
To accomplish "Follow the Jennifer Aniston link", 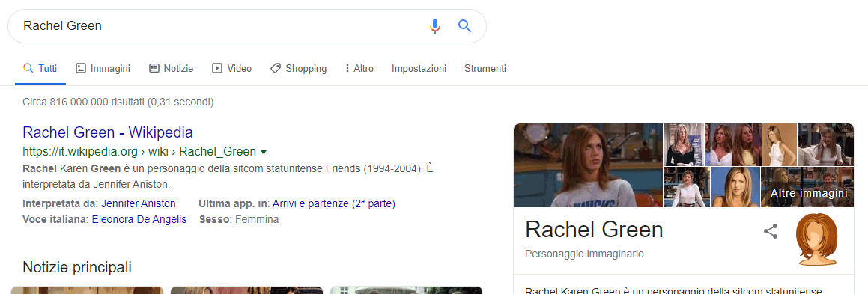I will [x=139, y=203].
